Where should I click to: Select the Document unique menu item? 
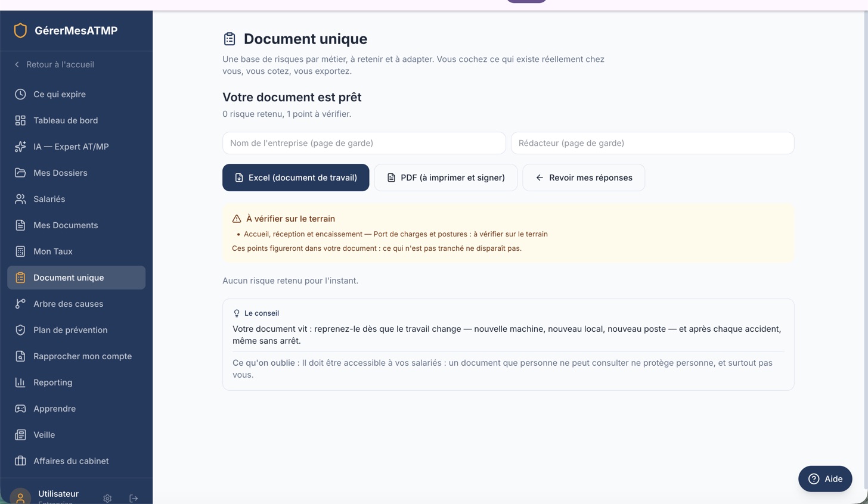pos(76,278)
